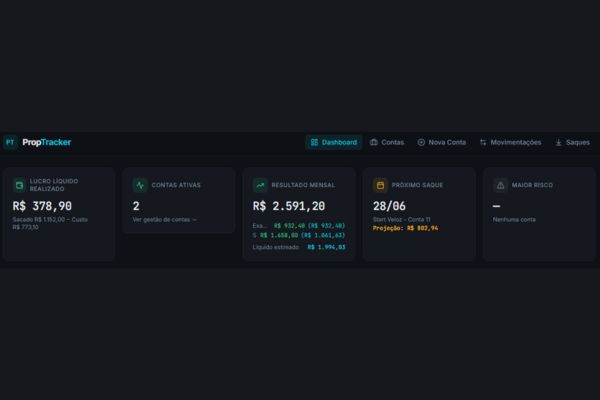Go to the Contas tab
Image resolution: width=600 pixels, height=400 pixels.
click(x=387, y=142)
